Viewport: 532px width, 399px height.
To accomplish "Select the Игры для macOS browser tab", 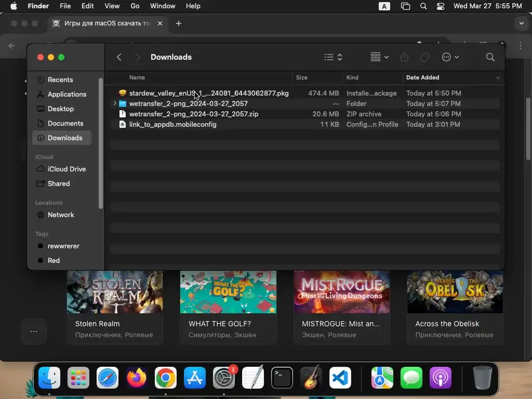I will point(107,23).
